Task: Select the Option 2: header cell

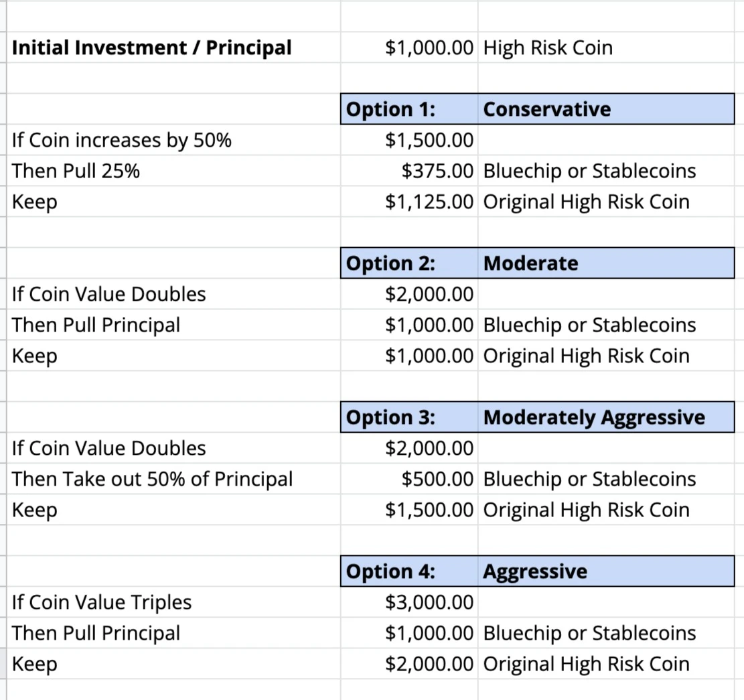Action: pyautogui.click(x=409, y=263)
